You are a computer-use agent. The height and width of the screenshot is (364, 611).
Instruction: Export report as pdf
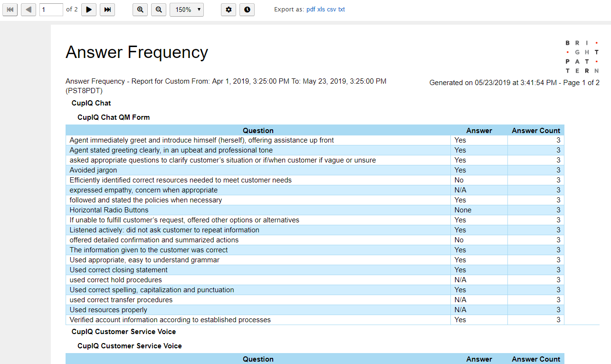(311, 10)
